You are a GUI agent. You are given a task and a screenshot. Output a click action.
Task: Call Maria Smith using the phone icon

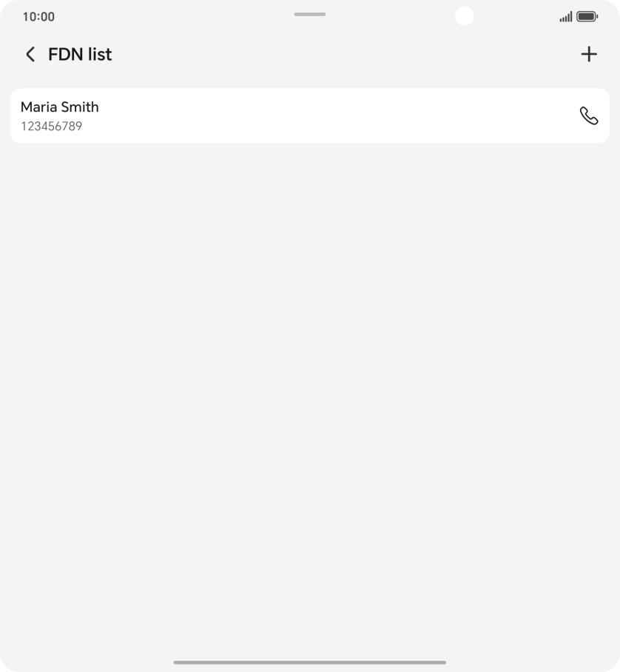tap(589, 115)
